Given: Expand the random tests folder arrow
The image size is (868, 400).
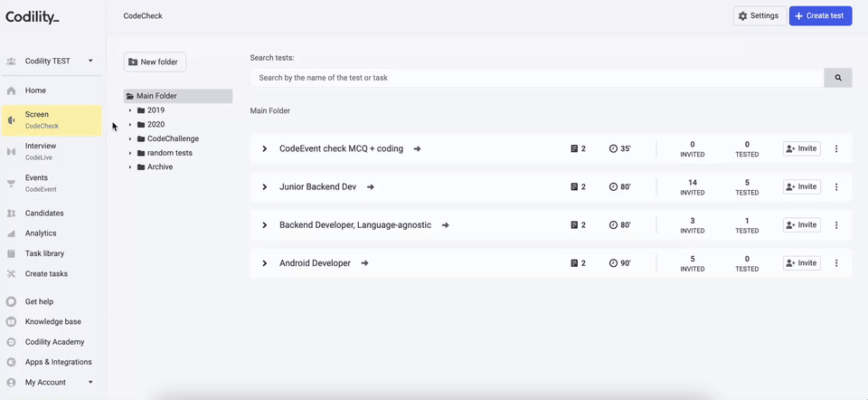Looking at the screenshot, I should click(x=130, y=153).
